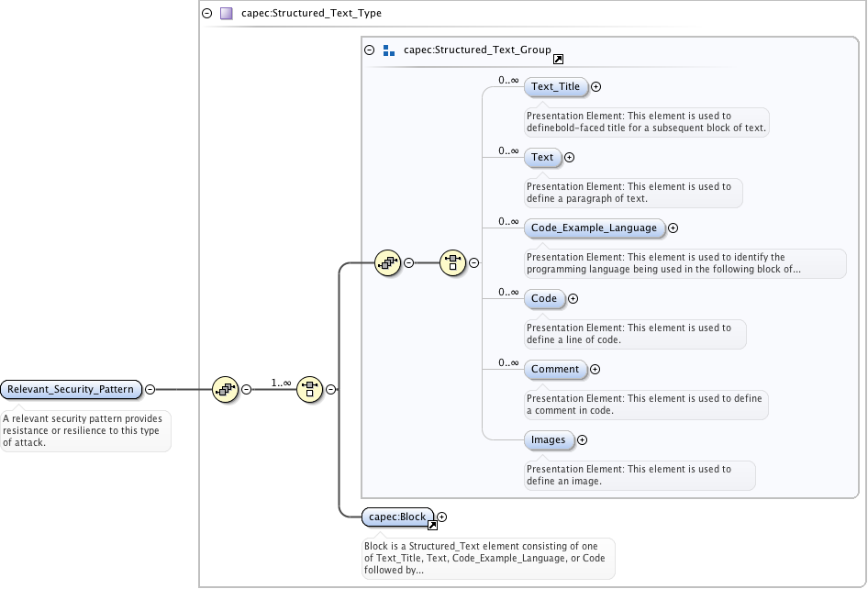Expand the Text_Title element
The height and width of the screenshot is (589, 868).
pyautogui.click(x=595, y=87)
